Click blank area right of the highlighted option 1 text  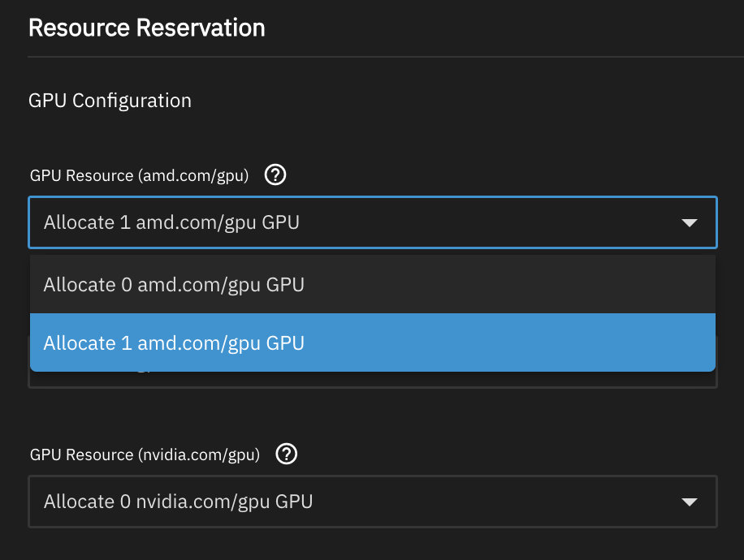[504, 343]
